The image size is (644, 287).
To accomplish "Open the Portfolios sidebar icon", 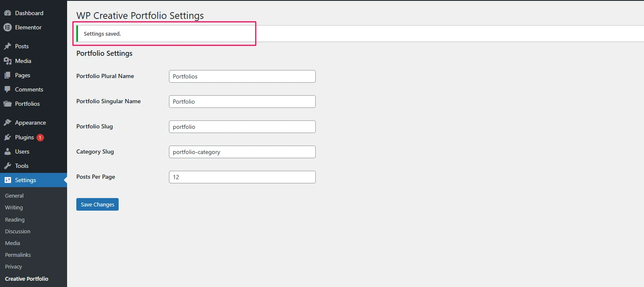I will coord(8,104).
